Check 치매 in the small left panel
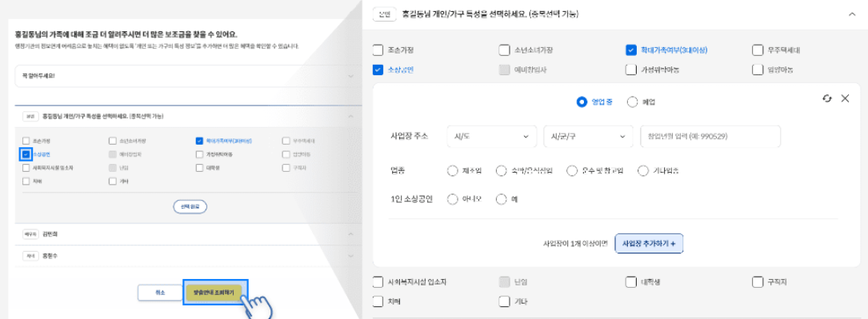 pos(26,181)
